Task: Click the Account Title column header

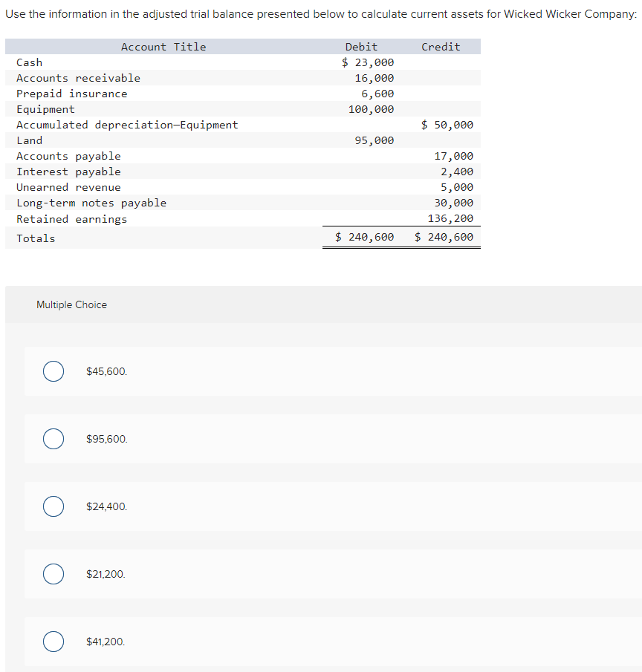Action: 163,47
